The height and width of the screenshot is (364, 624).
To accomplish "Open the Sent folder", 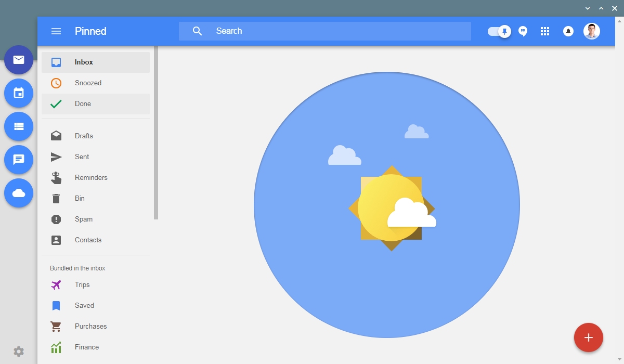I will pos(96,157).
